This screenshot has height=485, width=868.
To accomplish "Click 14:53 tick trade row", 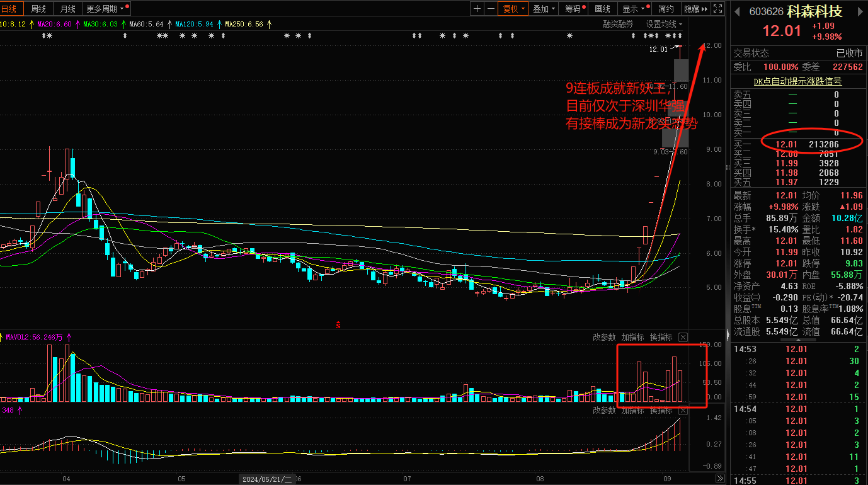I will (797, 349).
